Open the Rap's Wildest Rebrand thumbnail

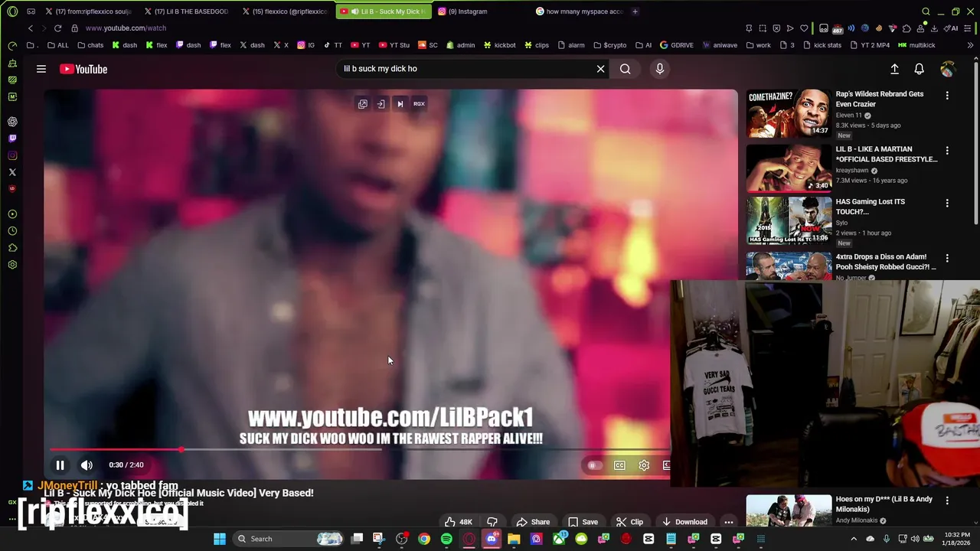coord(789,113)
